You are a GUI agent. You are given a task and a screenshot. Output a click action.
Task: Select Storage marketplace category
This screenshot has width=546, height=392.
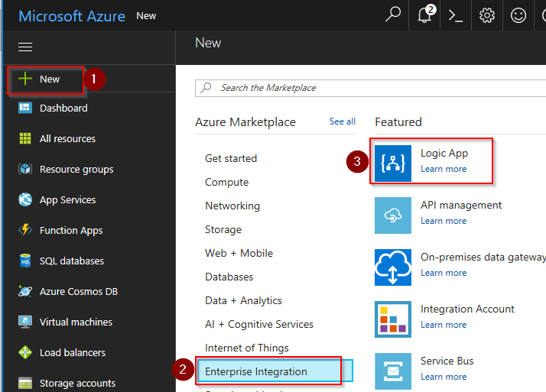(223, 229)
